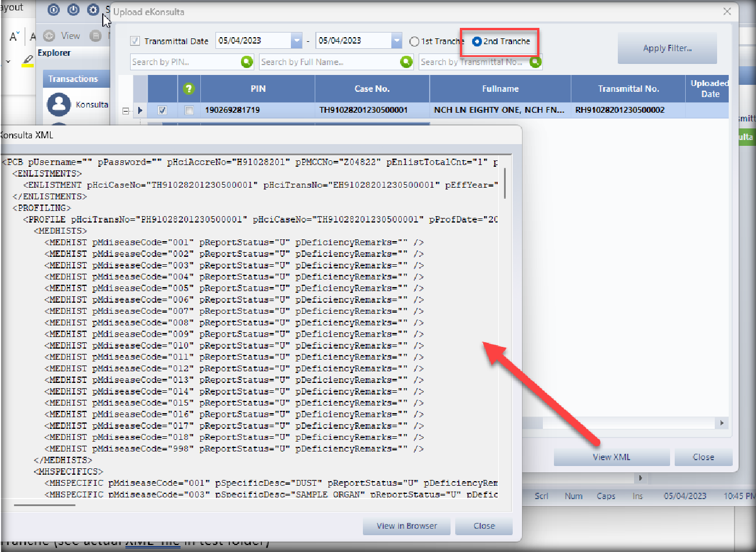
Task: Toggle the Transmittal Date checkbox
Action: point(135,41)
